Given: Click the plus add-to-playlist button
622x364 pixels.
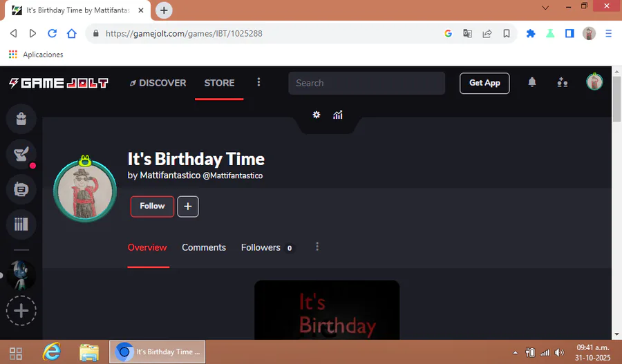Looking at the screenshot, I should [188, 207].
